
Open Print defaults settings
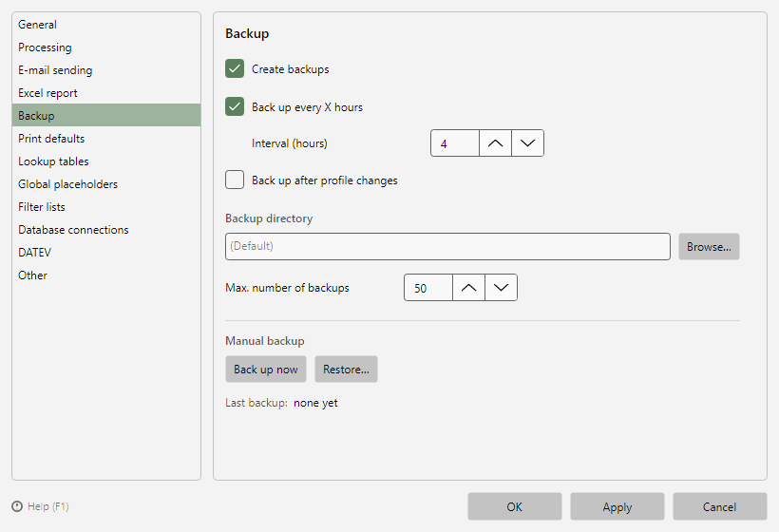coord(106,138)
